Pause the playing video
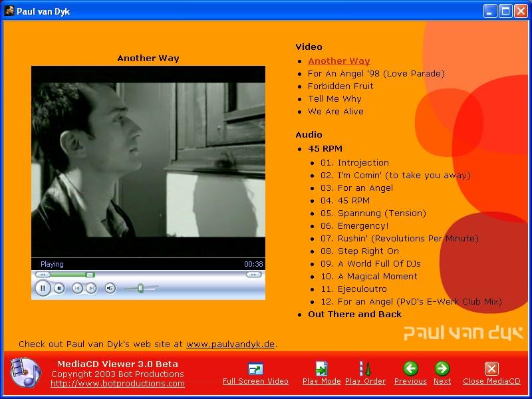Image resolution: width=532 pixels, height=399 pixels. tap(43, 289)
